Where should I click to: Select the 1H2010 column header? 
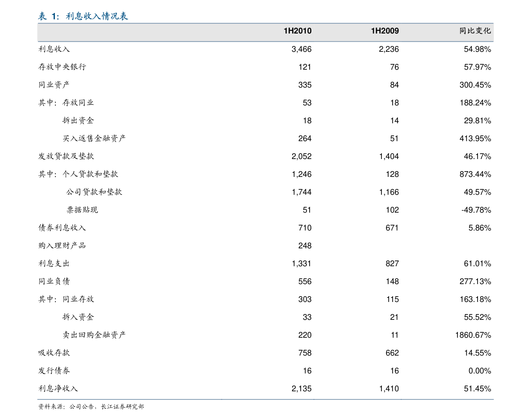(x=297, y=31)
